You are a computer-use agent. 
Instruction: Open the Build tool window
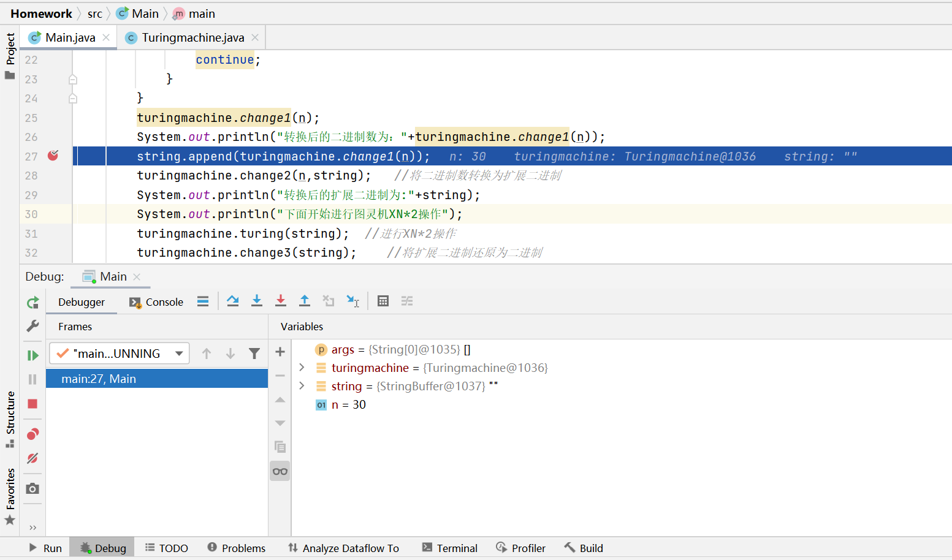click(x=584, y=548)
